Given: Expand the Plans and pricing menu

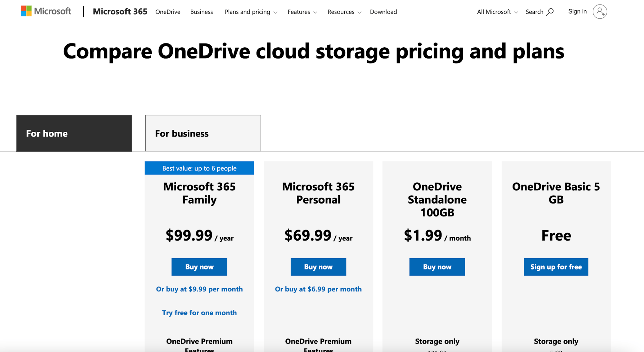Looking at the screenshot, I should (250, 12).
